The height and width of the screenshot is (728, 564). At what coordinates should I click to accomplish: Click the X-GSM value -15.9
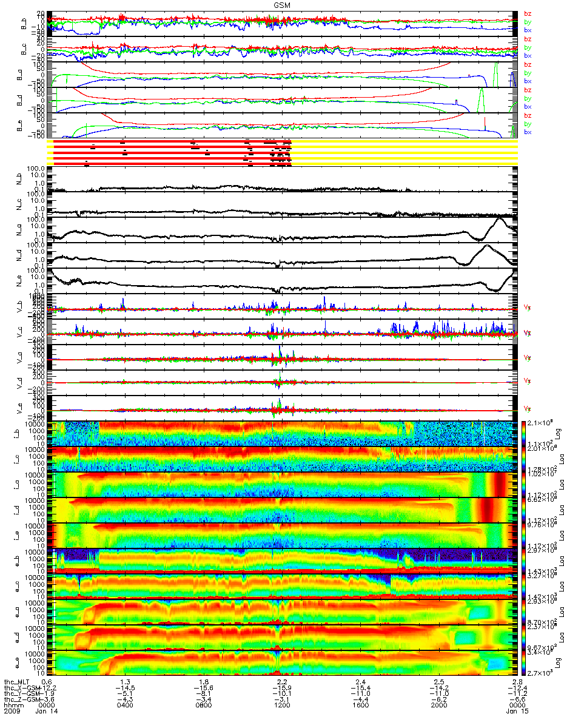[x=282, y=687]
